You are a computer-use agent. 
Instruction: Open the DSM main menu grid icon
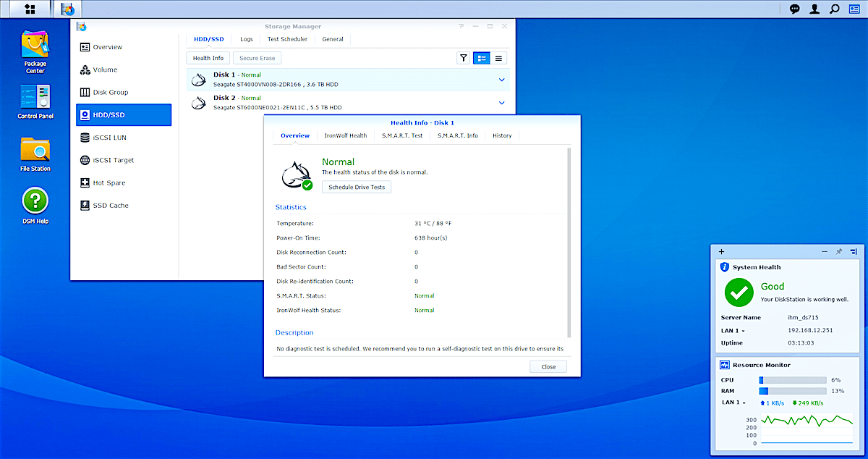click(30, 9)
